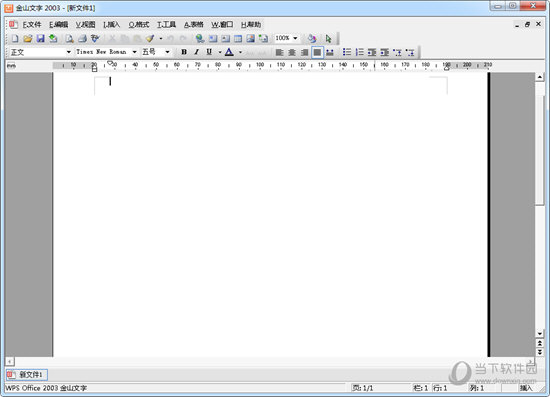Insert a table from the toolbar
This screenshot has width=550, height=397.
click(238, 39)
